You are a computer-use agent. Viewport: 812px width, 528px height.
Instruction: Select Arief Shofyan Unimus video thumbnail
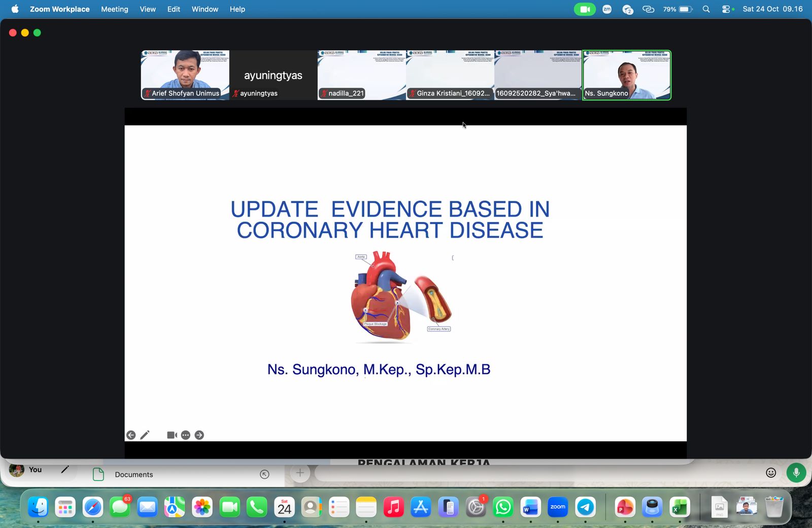[x=185, y=75]
